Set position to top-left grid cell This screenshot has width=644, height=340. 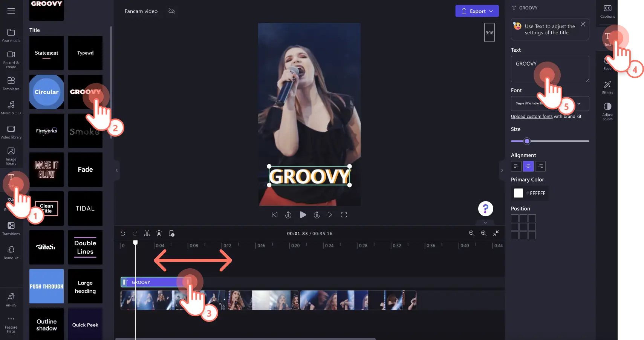(515, 218)
